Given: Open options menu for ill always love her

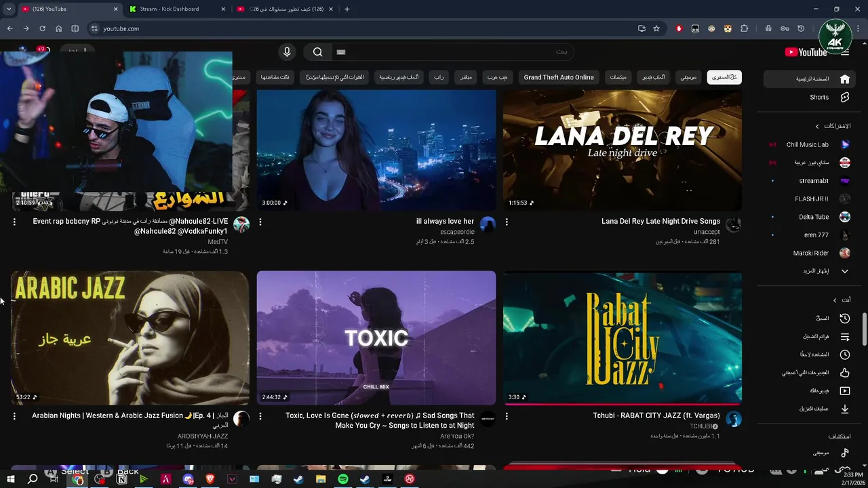Looking at the screenshot, I should click(260, 222).
